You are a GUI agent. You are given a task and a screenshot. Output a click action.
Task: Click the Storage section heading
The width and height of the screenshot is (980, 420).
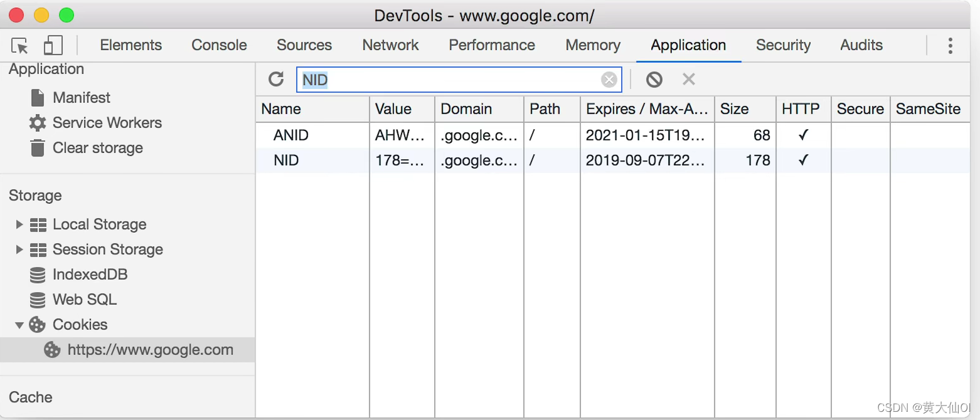(x=35, y=196)
